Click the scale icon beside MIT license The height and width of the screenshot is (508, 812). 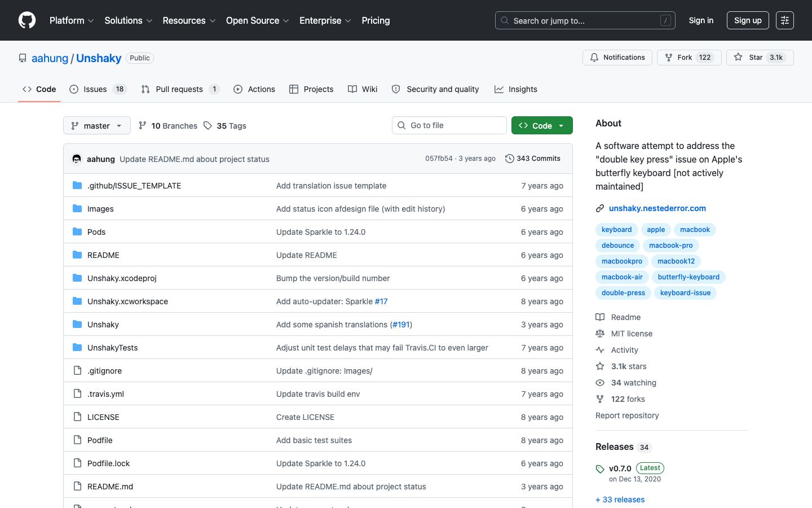[600, 334]
